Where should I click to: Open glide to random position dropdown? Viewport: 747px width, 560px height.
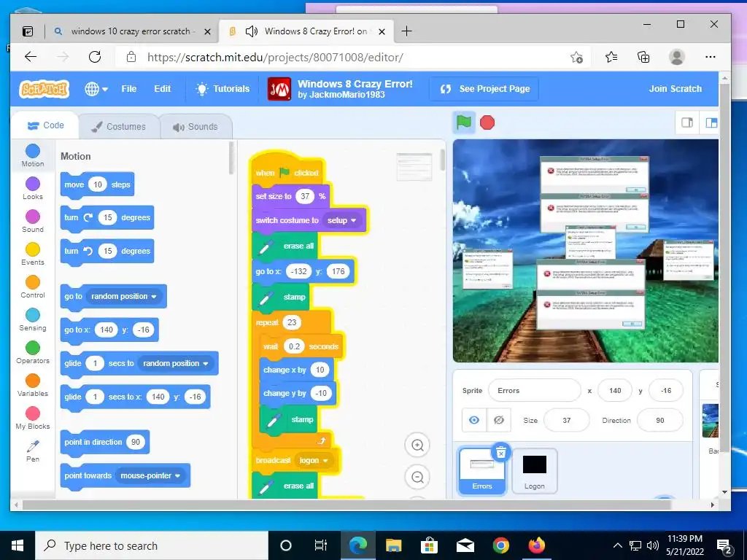click(x=176, y=363)
